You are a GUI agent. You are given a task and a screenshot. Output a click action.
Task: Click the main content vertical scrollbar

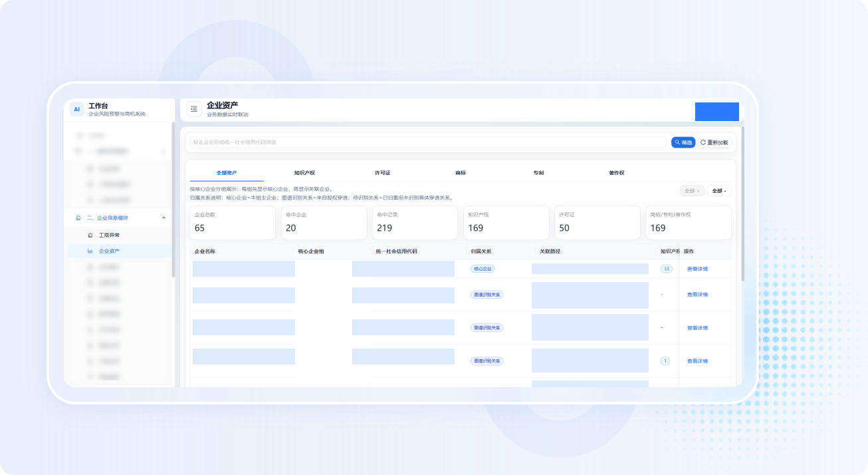click(742, 200)
